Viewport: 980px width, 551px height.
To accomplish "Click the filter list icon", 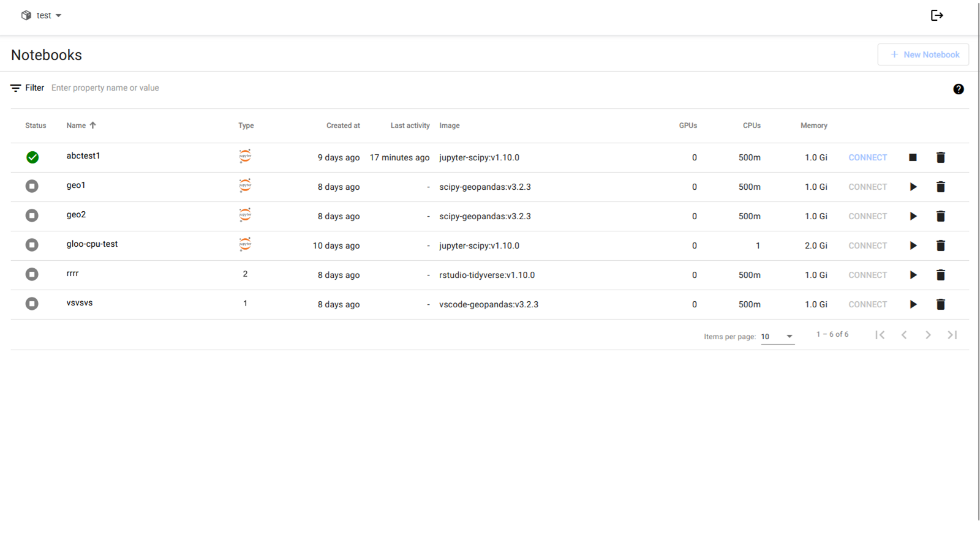I will (16, 88).
